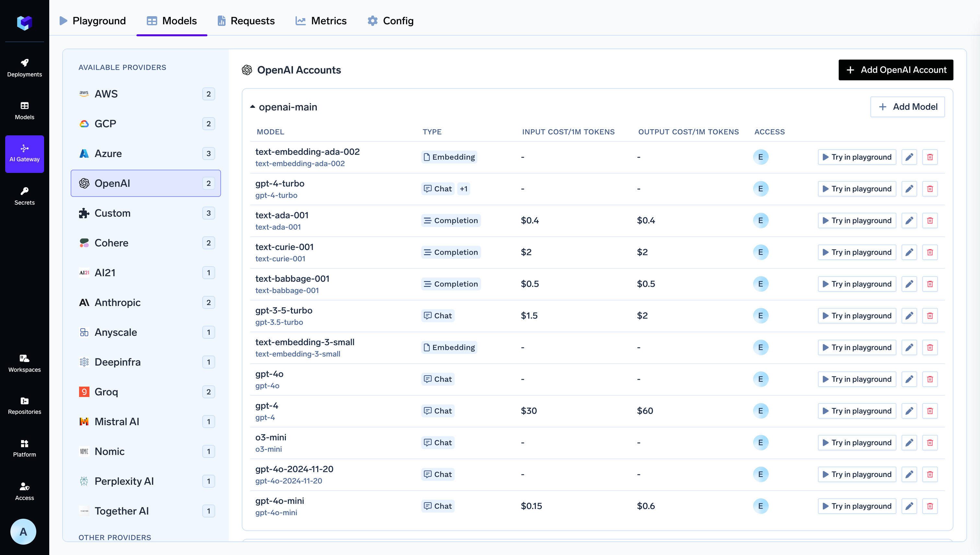Edit the text-babbage-001 model
The width and height of the screenshot is (980, 555).
click(909, 284)
